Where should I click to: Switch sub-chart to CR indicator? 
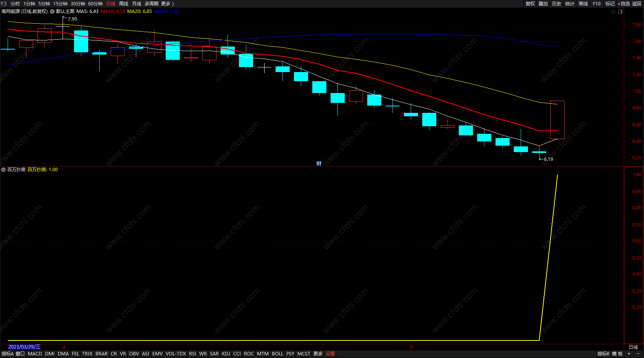[x=114, y=354]
